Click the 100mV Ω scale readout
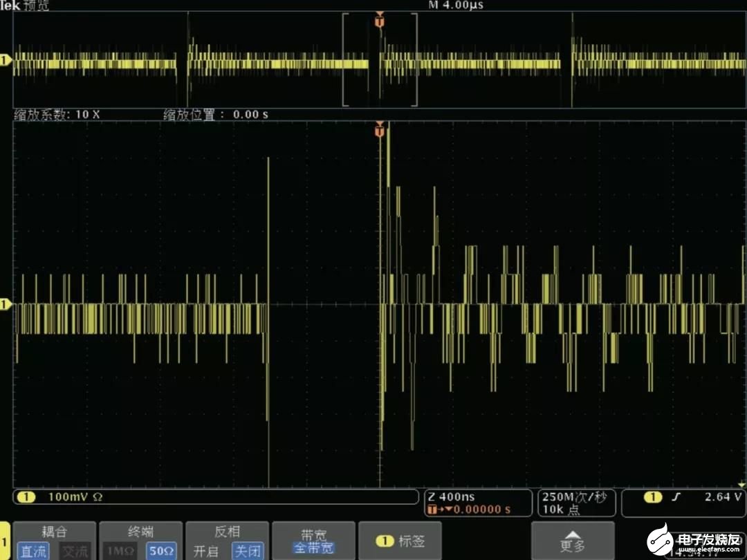This screenshot has height=560, width=747. click(75, 497)
